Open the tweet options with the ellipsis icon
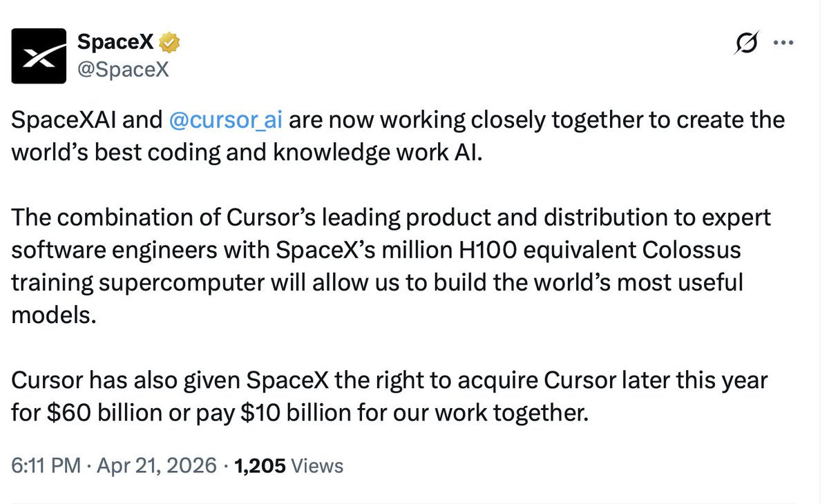This screenshot has width=829, height=504. [x=783, y=41]
